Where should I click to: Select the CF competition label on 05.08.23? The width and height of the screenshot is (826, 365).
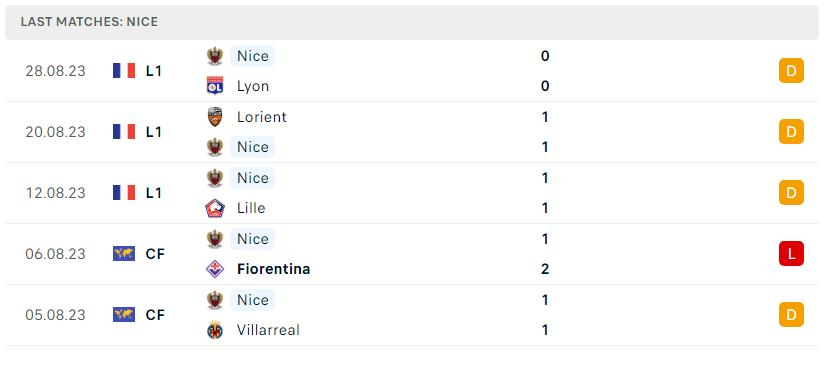coord(155,315)
